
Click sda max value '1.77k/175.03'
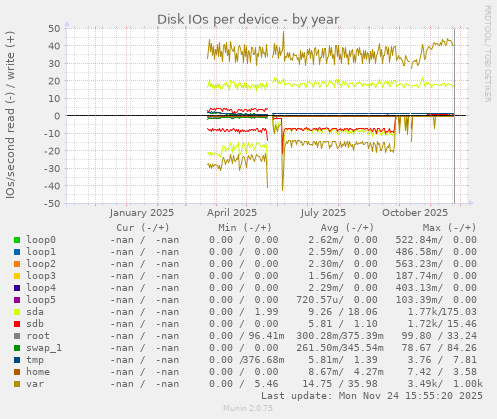442,312
